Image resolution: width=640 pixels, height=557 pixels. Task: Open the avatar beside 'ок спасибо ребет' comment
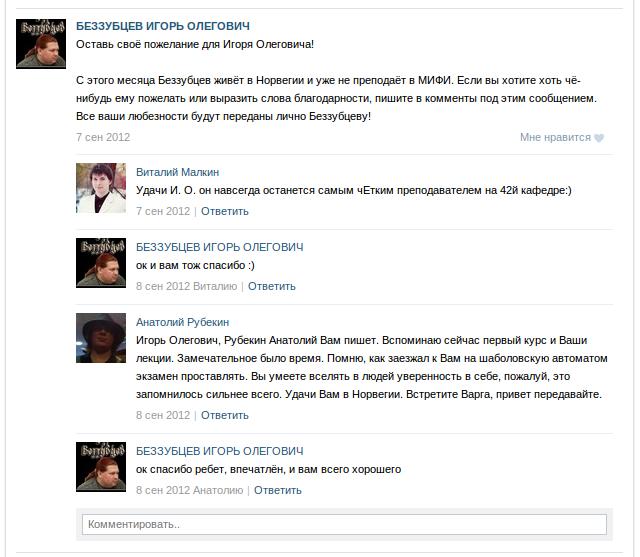(x=101, y=467)
